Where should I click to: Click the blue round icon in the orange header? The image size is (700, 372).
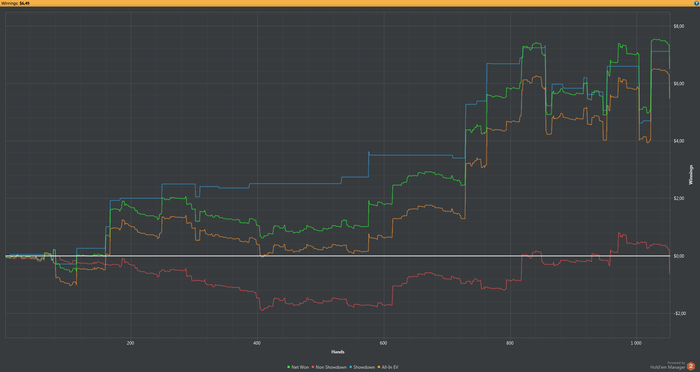pyautogui.click(x=696, y=3)
